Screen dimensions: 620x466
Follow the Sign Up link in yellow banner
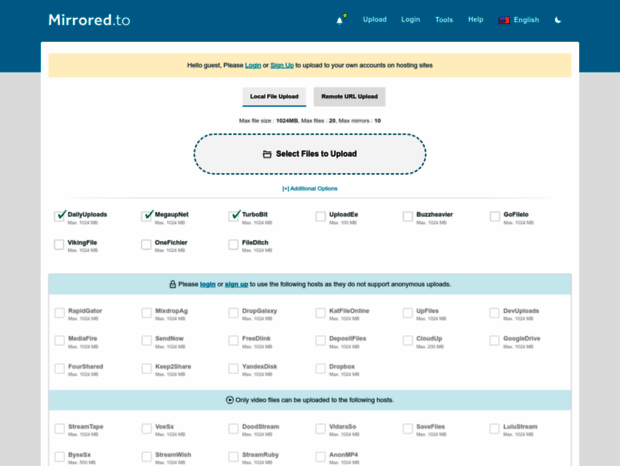coord(282,65)
